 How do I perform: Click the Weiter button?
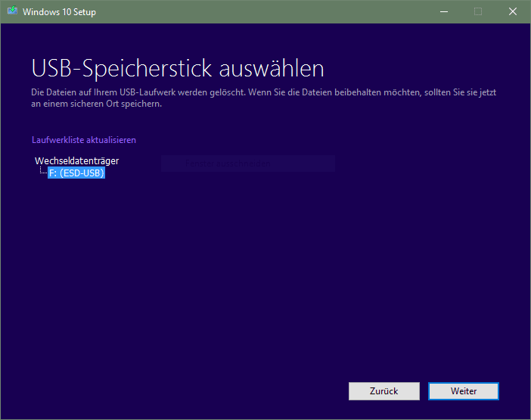pyautogui.click(x=463, y=391)
